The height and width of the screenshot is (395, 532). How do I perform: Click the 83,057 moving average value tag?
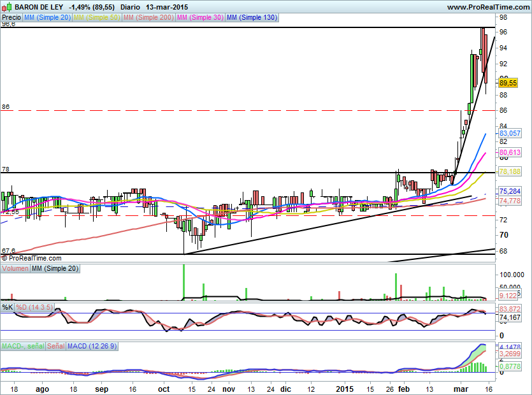(x=510, y=133)
